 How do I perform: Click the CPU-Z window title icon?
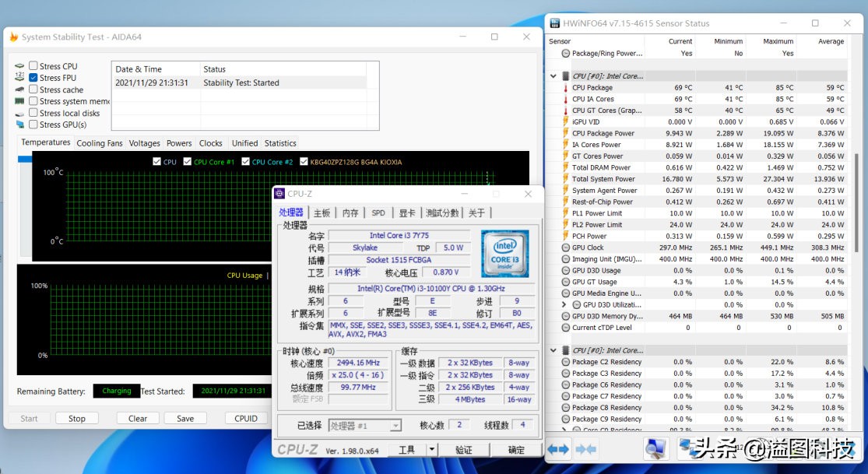pyautogui.click(x=279, y=193)
